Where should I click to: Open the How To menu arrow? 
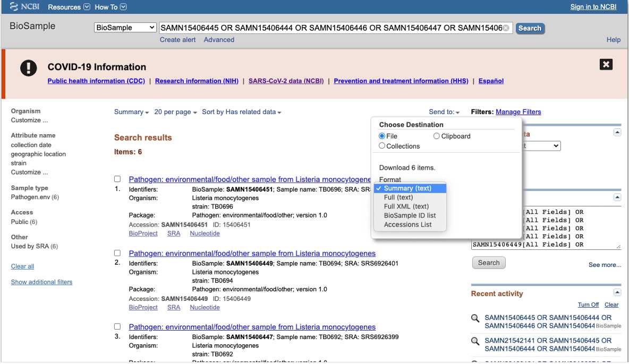123,7
